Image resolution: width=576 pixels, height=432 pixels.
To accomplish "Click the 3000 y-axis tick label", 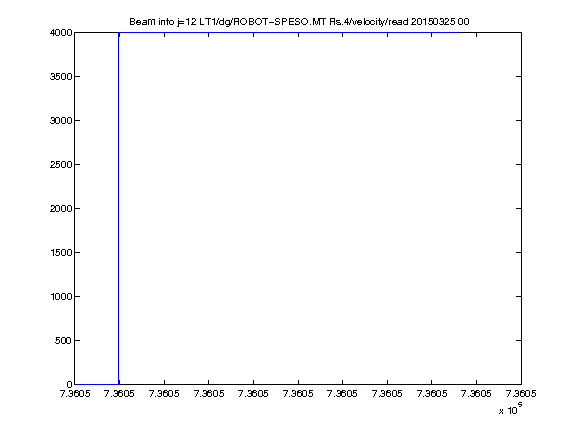I will (x=61, y=120).
